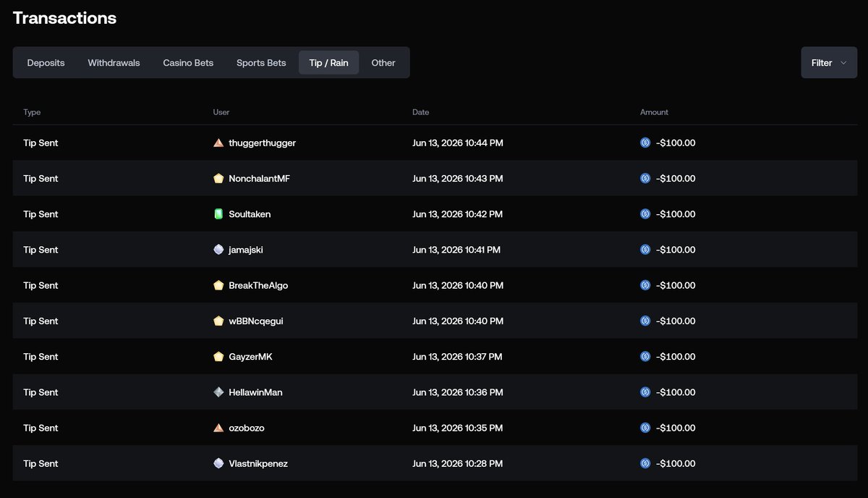Click the Date column header

point(420,112)
